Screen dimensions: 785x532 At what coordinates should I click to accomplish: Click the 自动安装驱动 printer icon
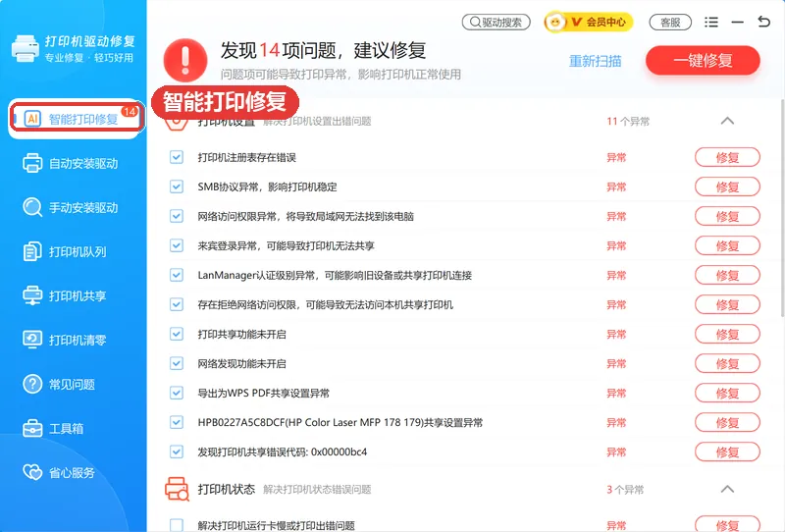(32, 163)
